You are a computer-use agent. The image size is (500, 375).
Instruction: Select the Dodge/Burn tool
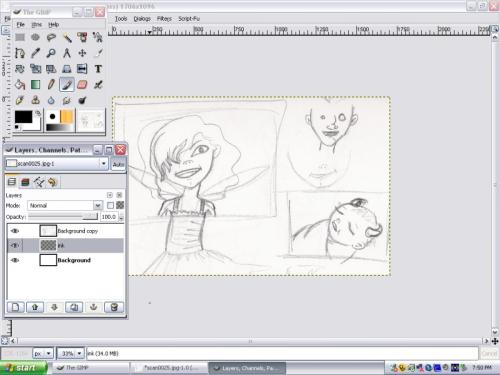coord(82,100)
